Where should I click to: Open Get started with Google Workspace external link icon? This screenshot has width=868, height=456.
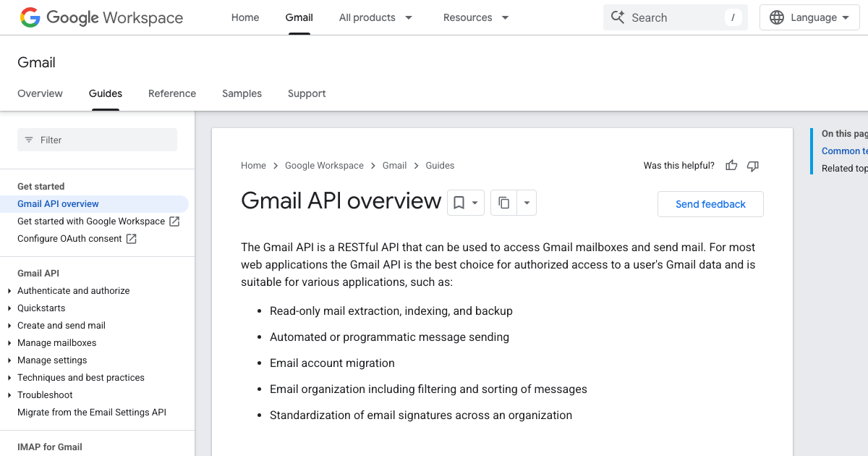pos(173,221)
